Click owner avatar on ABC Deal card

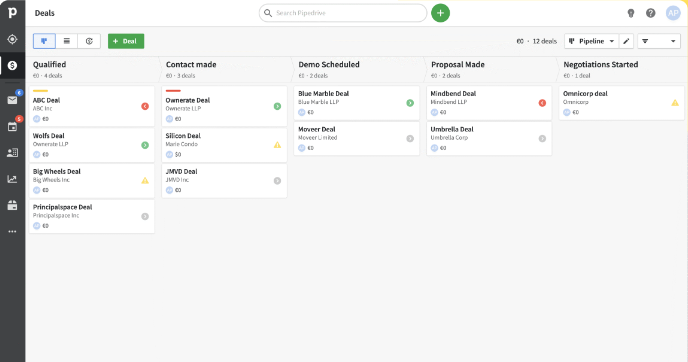pyautogui.click(x=37, y=119)
